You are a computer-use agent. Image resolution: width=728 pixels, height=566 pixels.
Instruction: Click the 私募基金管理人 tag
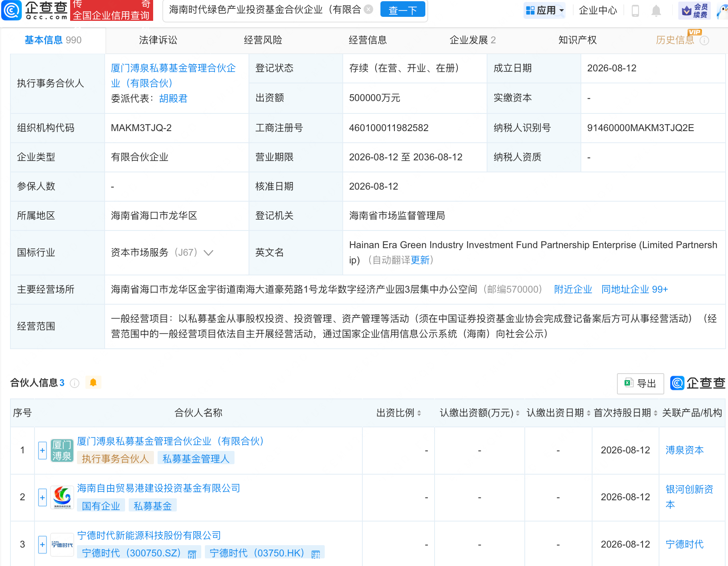pos(196,459)
